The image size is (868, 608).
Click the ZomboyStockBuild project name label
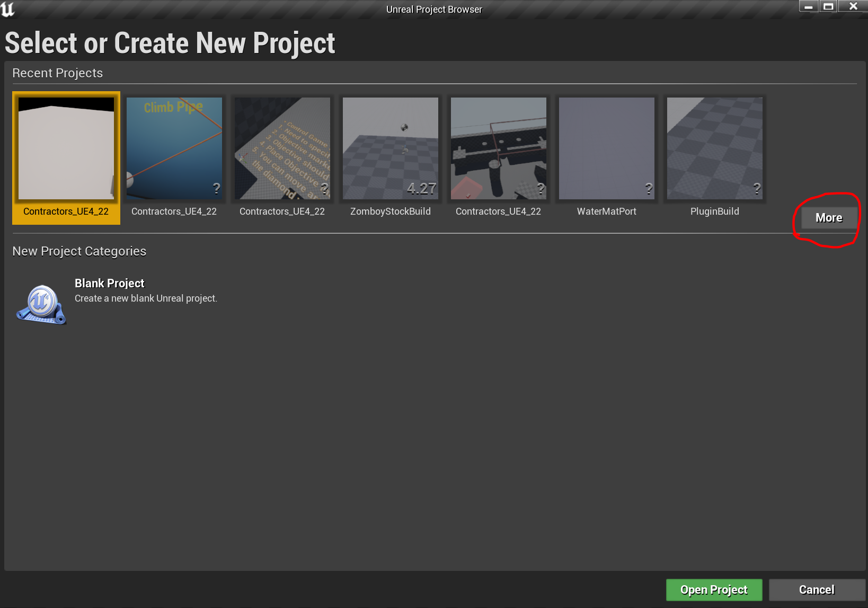click(391, 212)
